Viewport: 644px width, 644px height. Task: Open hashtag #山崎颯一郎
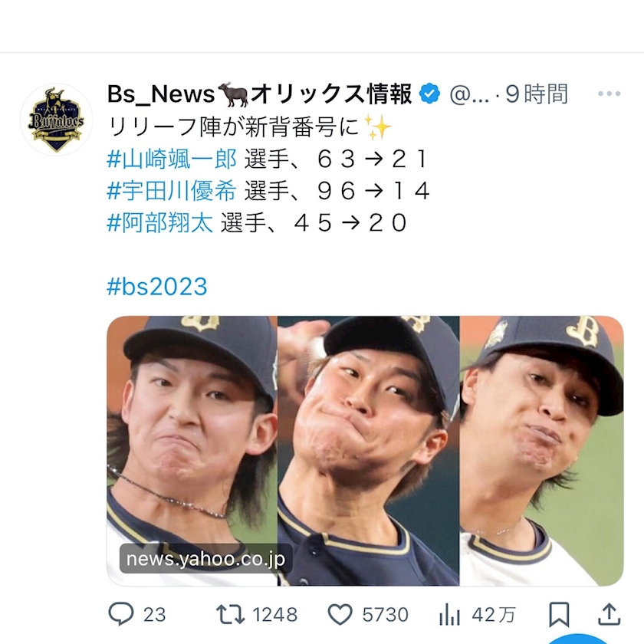pyautogui.click(x=172, y=159)
